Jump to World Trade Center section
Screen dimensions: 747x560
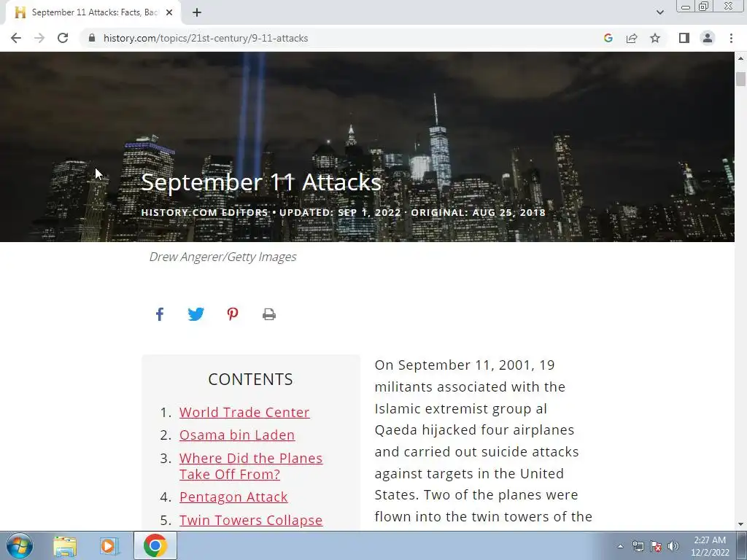point(244,413)
